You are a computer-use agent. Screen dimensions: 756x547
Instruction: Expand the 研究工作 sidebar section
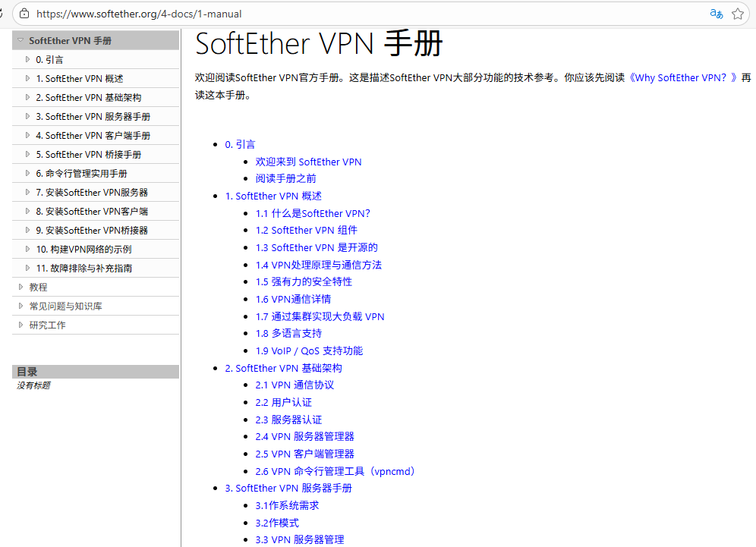pos(20,325)
